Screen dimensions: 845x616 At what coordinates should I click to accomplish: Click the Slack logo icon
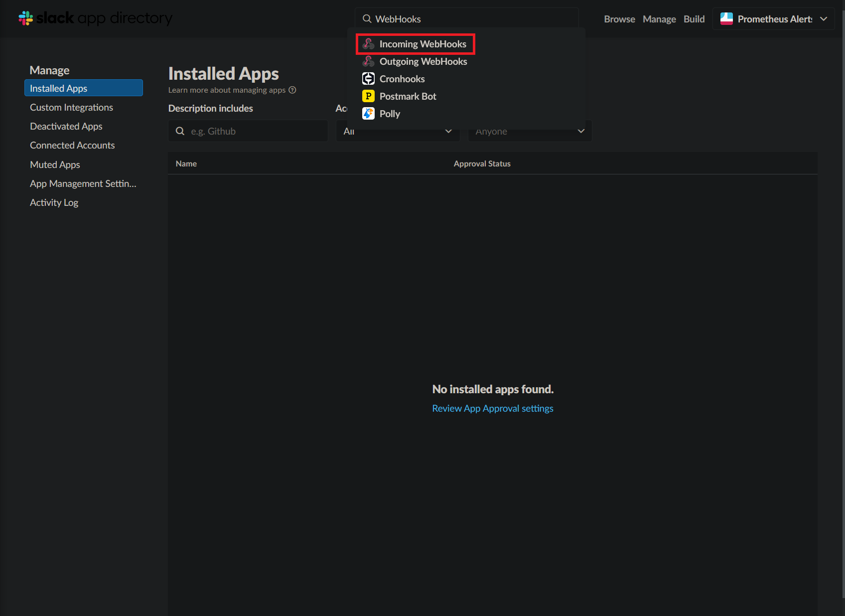click(x=26, y=18)
